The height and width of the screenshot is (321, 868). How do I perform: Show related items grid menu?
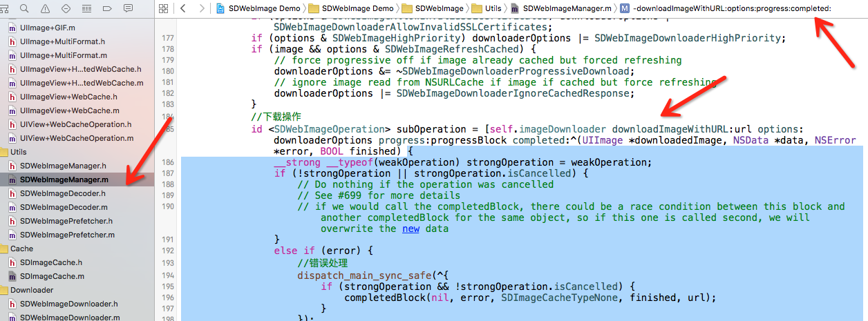click(164, 8)
